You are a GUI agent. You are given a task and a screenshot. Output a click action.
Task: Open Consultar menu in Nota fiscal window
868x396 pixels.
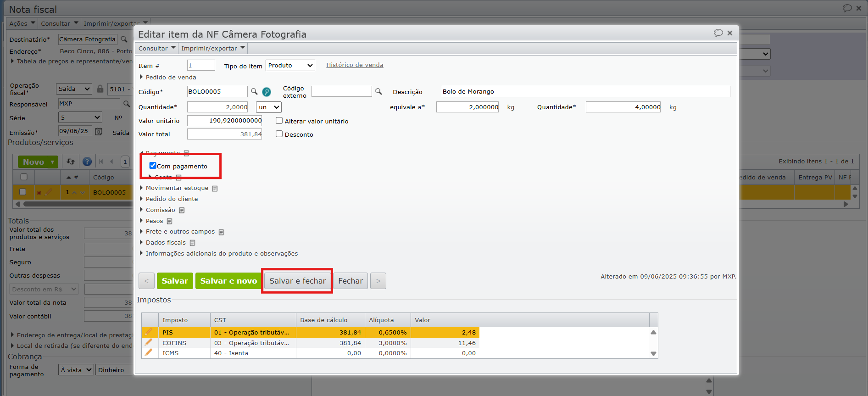click(x=60, y=23)
